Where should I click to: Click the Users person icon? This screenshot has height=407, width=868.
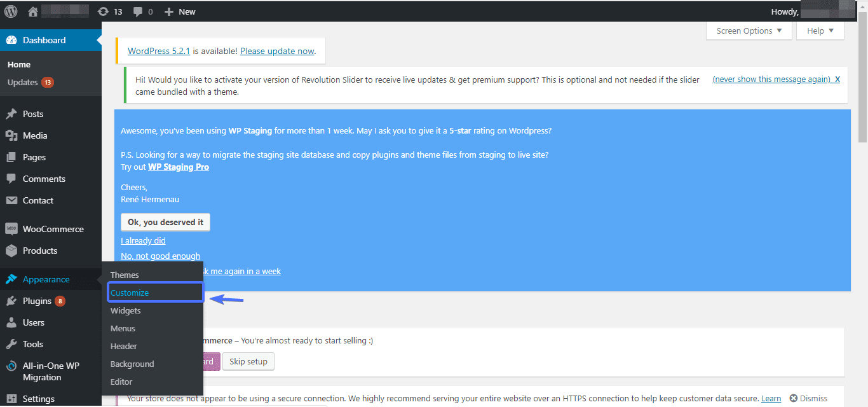pyautogui.click(x=11, y=322)
